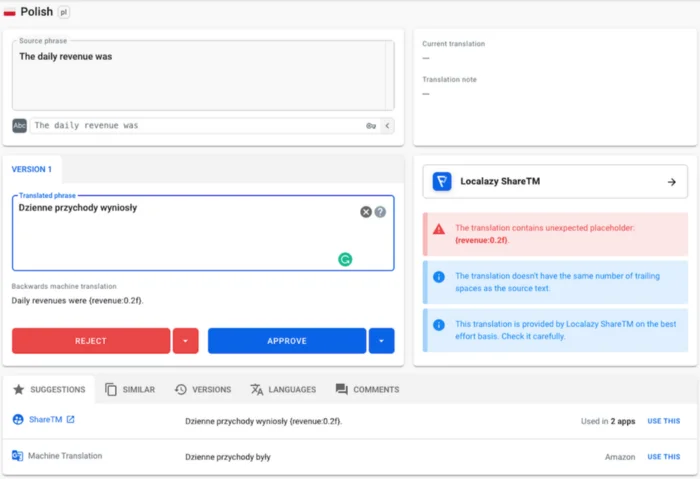
Task: Click the green Grammarly icon
Action: click(x=345, y=259)
